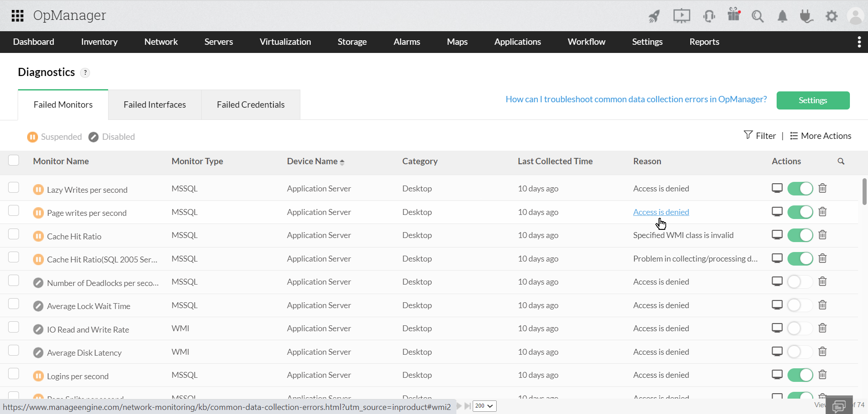Delete the Logins per second monitor
Screen dimensions: 868x414
(823, 375)
